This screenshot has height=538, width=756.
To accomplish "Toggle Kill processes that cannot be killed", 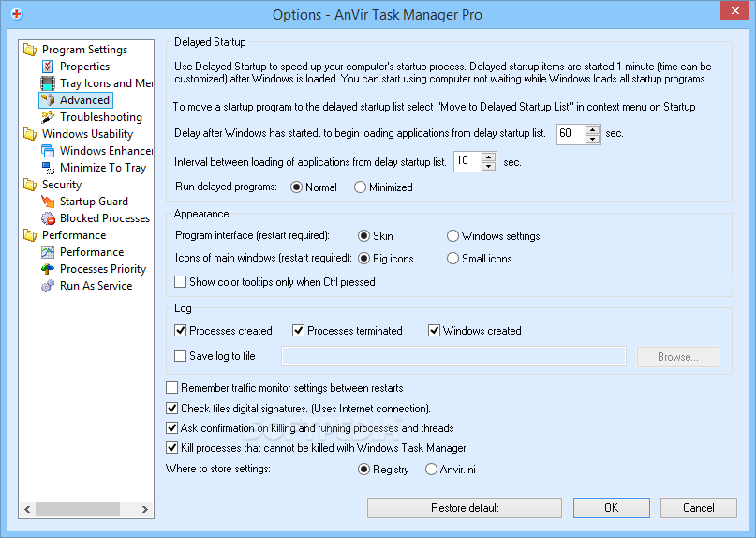I will coord(317,448).
